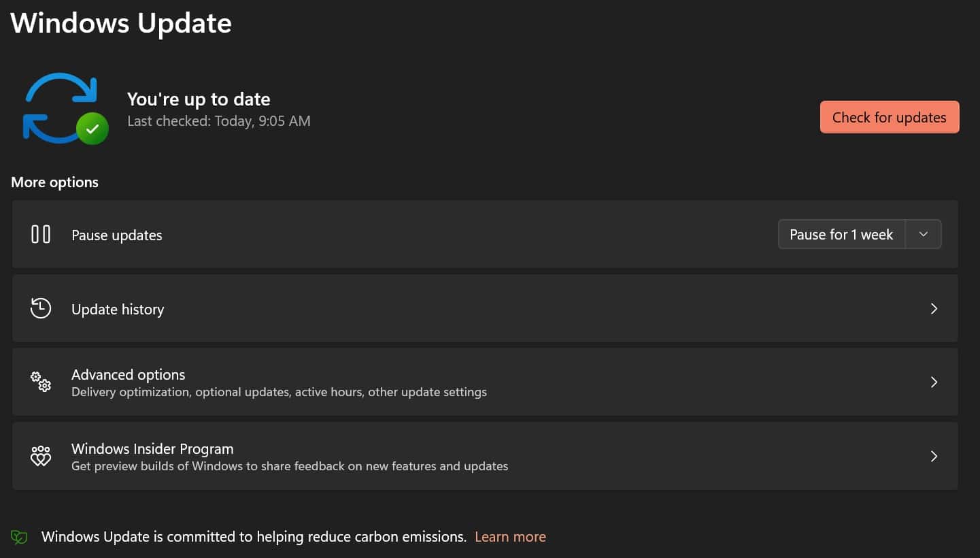Select the Windows Insider Program title
The image size is (980, 558).
[x=152, y=449]
